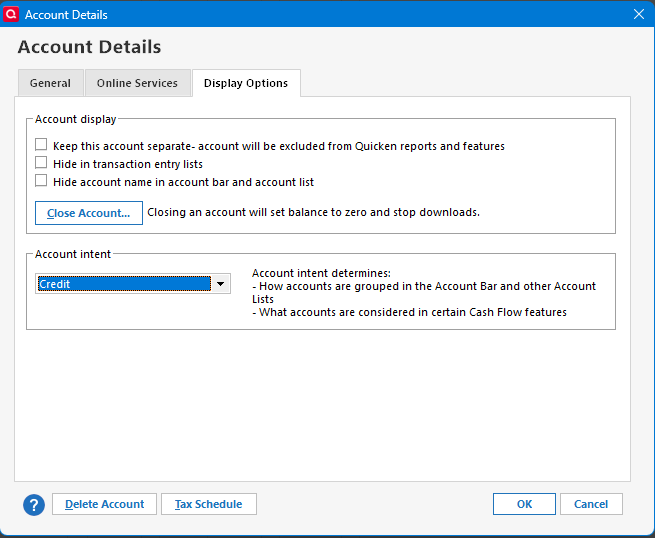Select the Display Options tab

246,83
